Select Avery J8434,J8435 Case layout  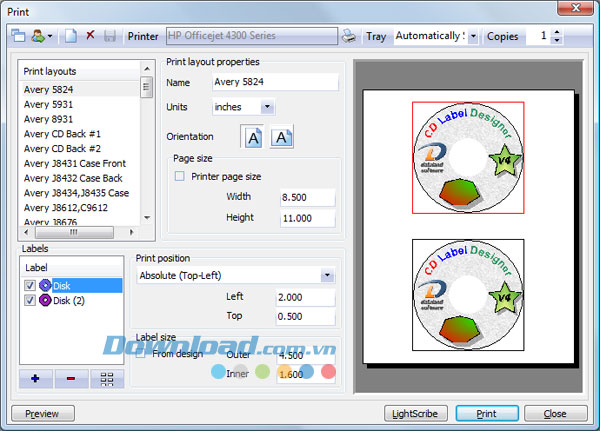coord(80,193)
